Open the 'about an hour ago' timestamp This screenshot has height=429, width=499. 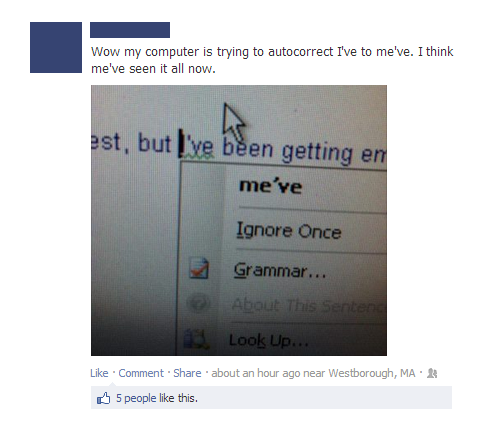256,373
